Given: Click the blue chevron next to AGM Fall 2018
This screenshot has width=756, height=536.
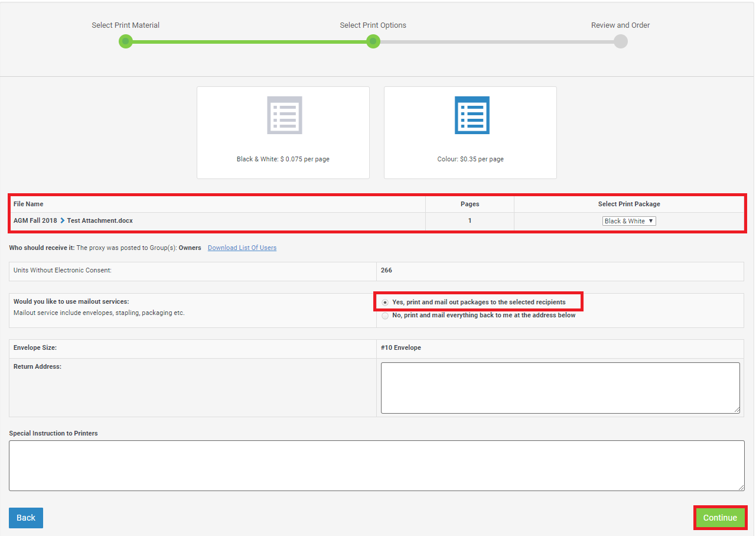Looking at the screenshot, I should pos(63,220).
